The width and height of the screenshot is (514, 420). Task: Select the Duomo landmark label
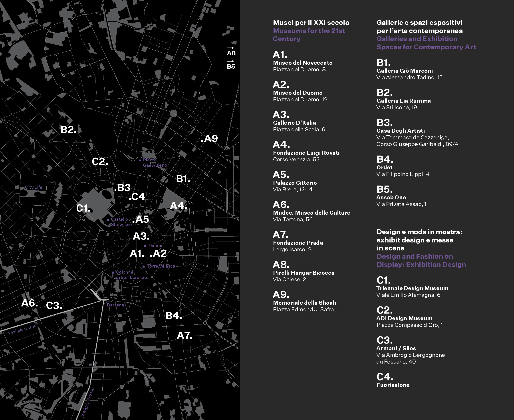(156, 246)
